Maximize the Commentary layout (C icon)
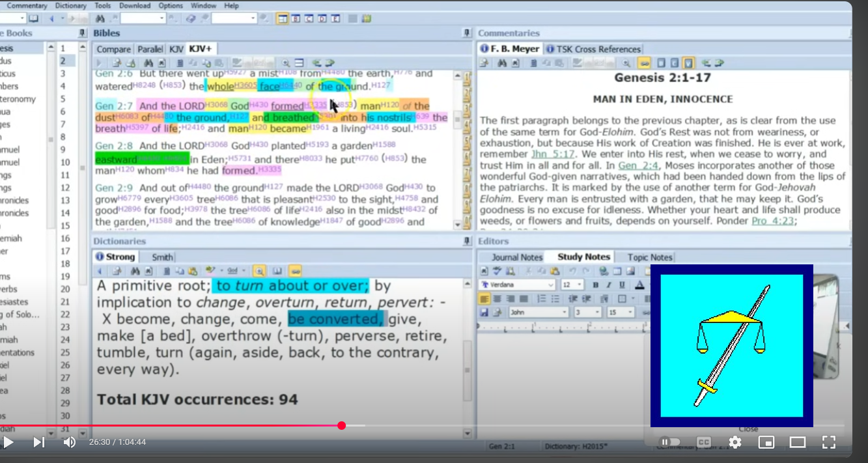Screen dimensions: 868x463 (x=308, y=18)
